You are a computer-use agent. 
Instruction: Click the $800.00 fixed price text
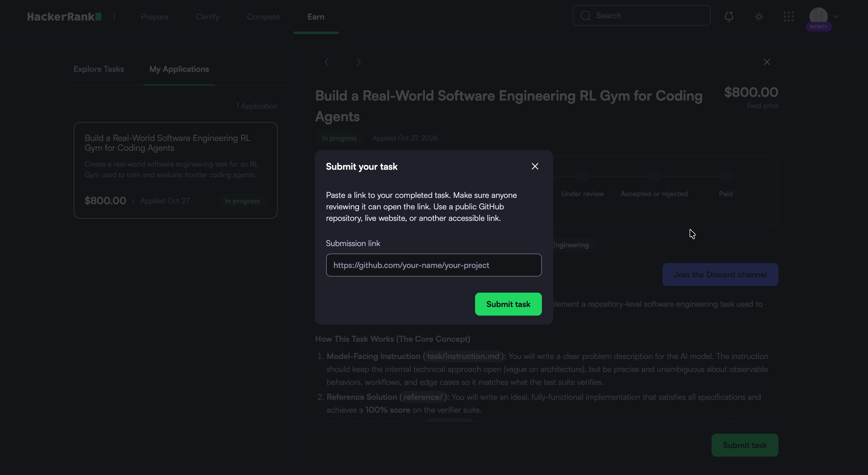pos(751,92)
